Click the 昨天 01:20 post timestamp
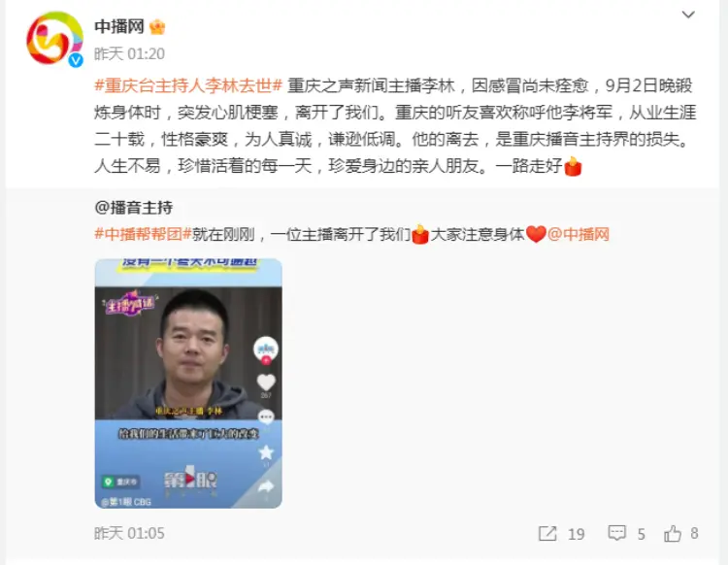Viewport: 728px width, 565px height. (129, 53)
